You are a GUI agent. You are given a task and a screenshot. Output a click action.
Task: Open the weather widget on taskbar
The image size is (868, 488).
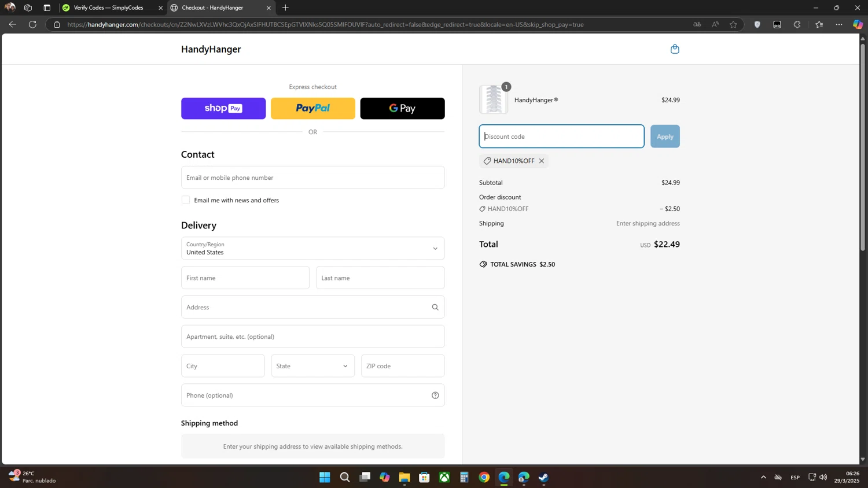tap(32, 477)
